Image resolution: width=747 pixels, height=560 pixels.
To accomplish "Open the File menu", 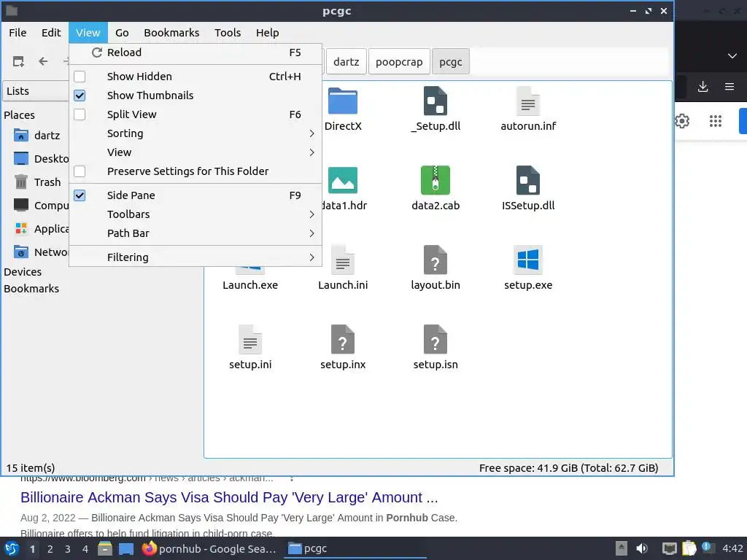I will point(18,33).
